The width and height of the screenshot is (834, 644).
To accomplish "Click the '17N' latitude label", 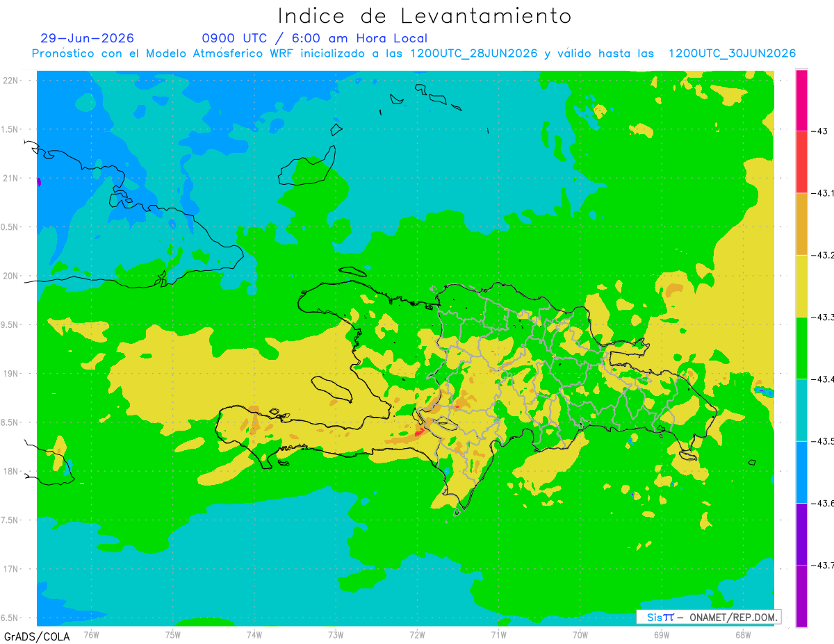I will (12, 569).
